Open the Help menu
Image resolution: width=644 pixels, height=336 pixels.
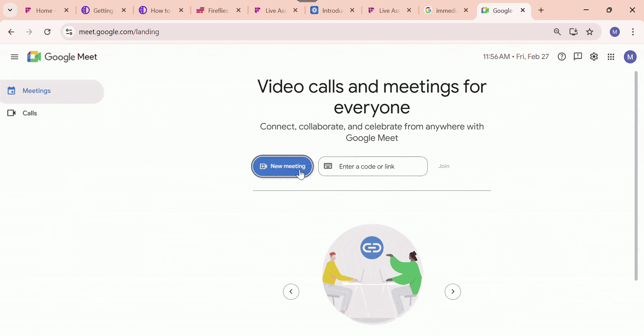point(562,57)
